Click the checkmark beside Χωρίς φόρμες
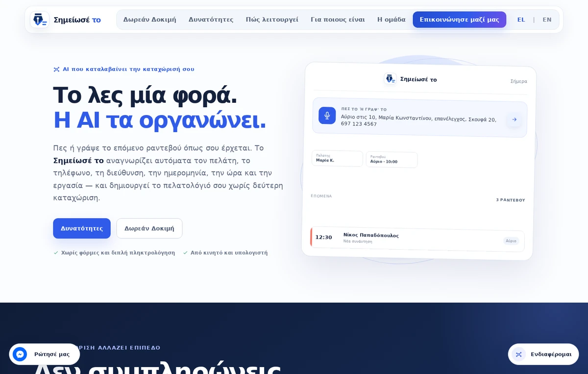 (x=56, y=253)
